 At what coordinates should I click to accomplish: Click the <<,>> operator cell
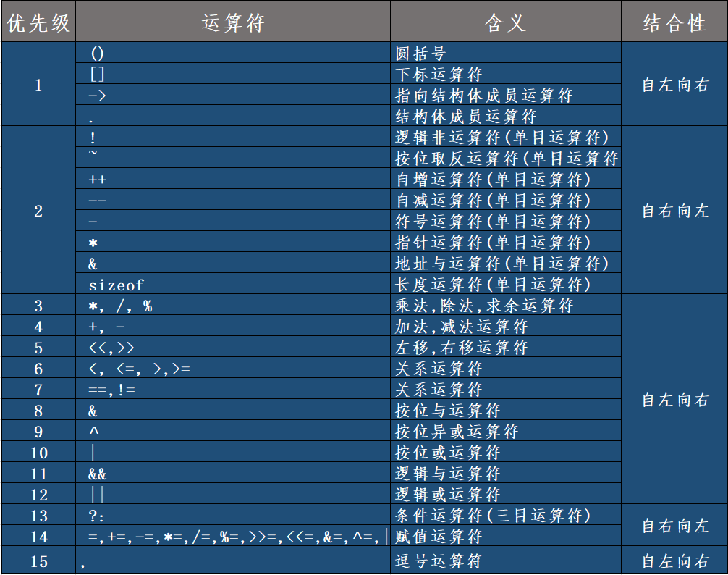click(232, 346)
